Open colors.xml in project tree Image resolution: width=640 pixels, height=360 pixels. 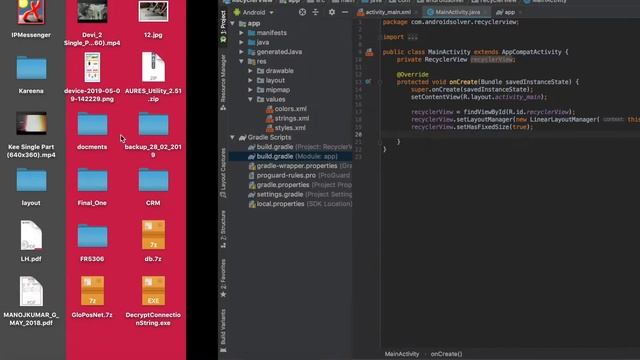click(286, 109)
